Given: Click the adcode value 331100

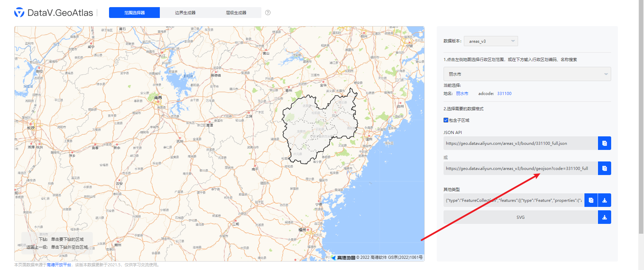Looking at the screenshot, I should pos(504,94).
